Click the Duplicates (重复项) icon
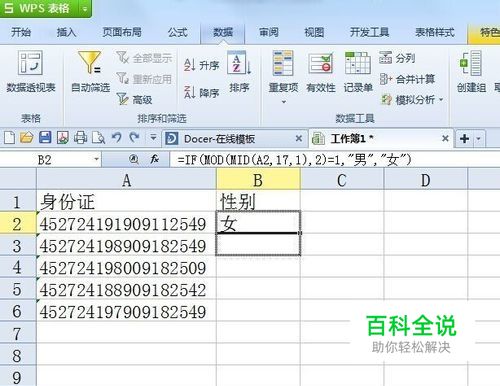 [x=283, y=63]
